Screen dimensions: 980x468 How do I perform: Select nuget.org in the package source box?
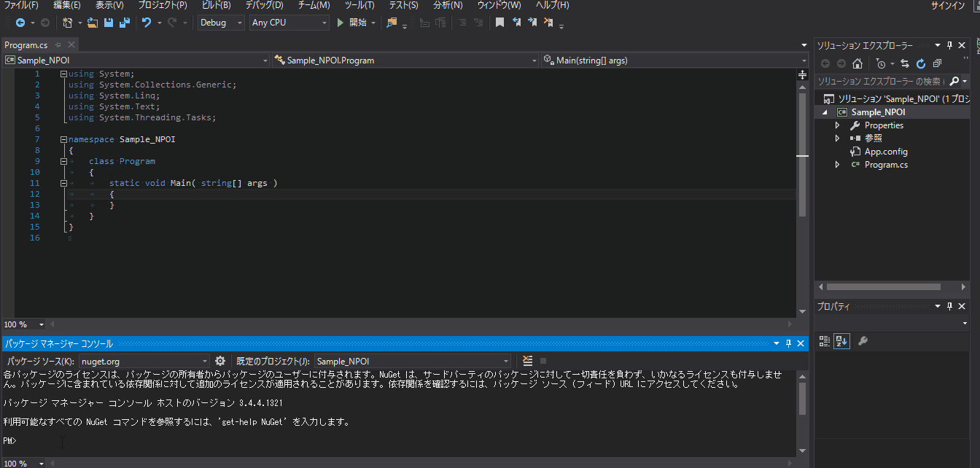click(142, 360)
